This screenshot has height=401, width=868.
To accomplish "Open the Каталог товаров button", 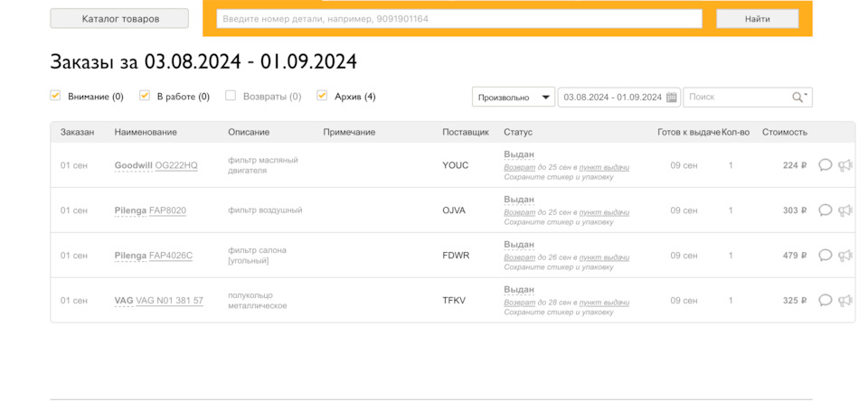I will 119,19.
